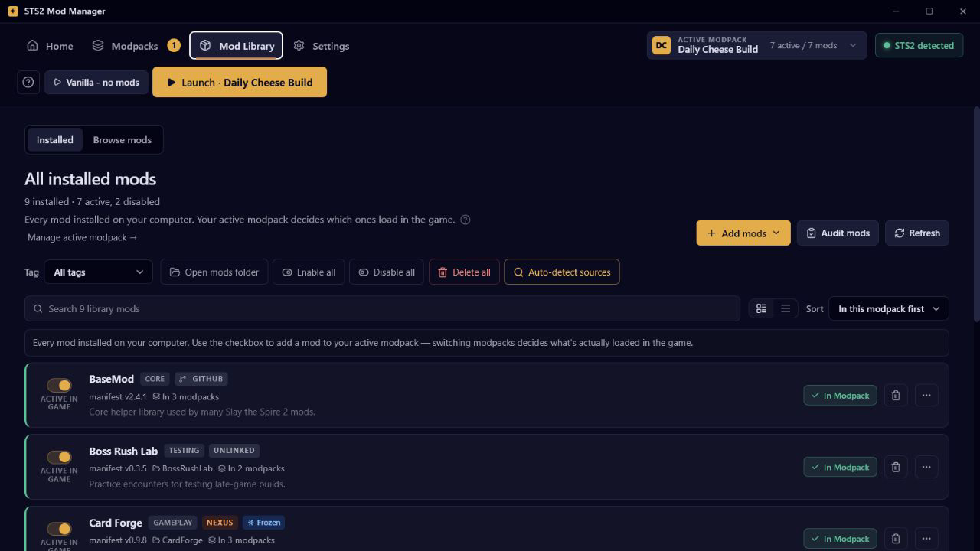Expand the active modpack Daily Cheese Build selector
This screenshot has width=980, height=551.
coord(756,45)
